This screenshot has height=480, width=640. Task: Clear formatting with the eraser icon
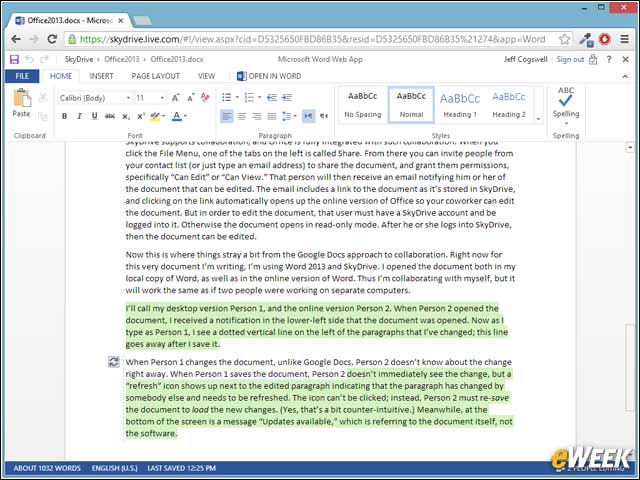(205, 98)
